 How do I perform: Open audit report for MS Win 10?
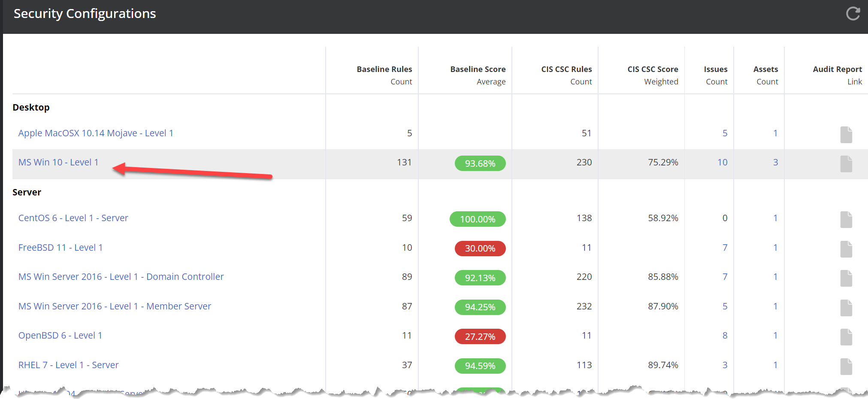coord(846,164)
